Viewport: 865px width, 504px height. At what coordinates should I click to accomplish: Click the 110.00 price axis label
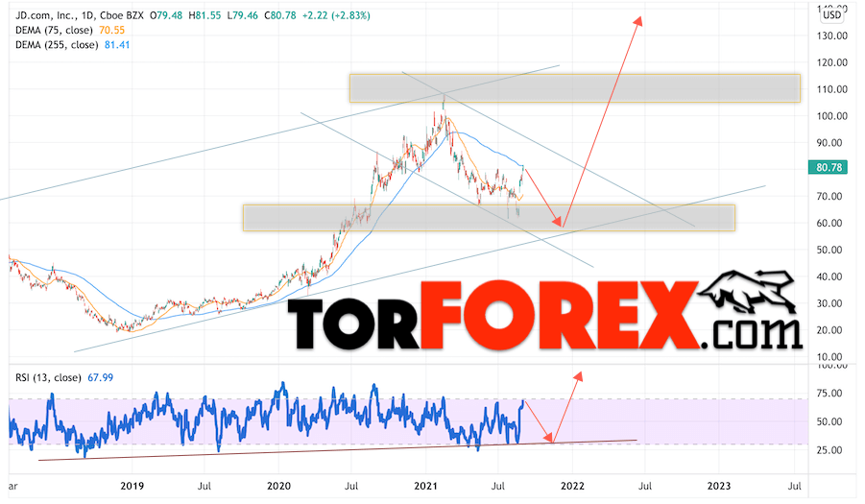click(x=832, y=89)
